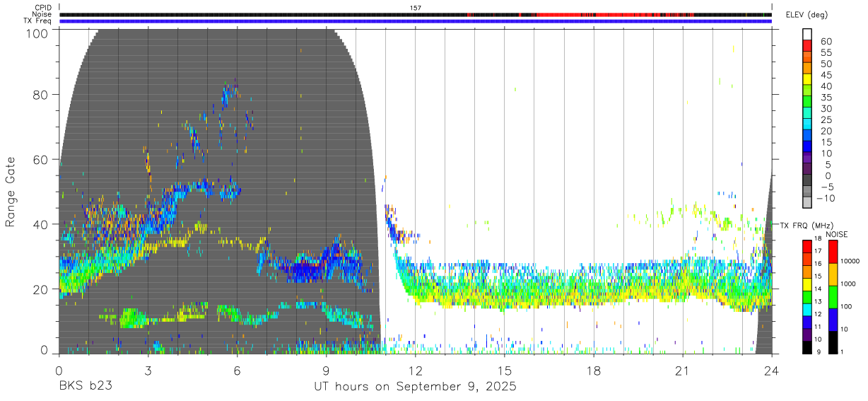This screenshot has height=401, width=868.
Task: Click the black bottom segment of TX FRQ colorbar
Action: coord(807,347)
